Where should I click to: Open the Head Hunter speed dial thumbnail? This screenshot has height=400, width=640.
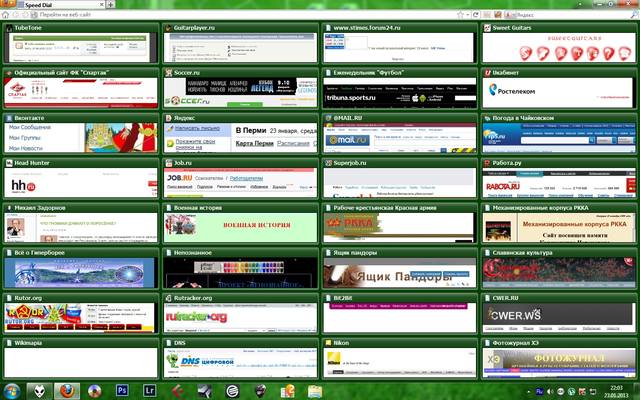click(x=81, y=182)
